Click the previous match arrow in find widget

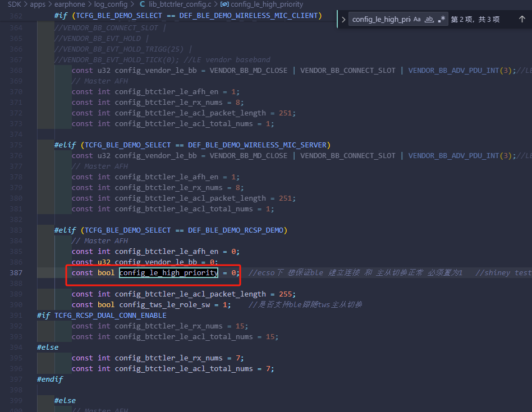point(522,19)
